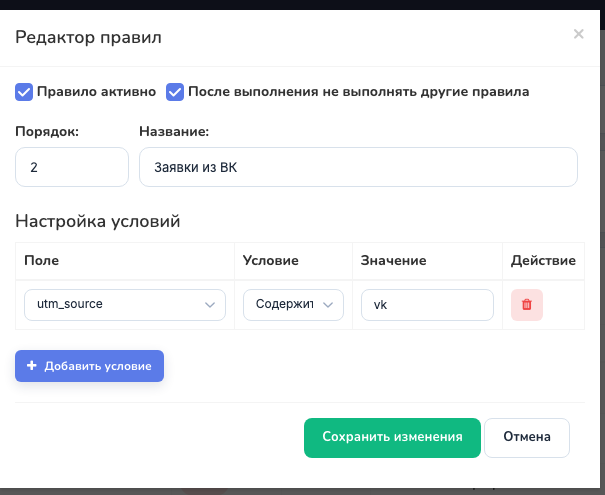The height and width of the screenshot is (495, 605).
Task: Open the utm_source field dropdown
Action: pos(125,305)
